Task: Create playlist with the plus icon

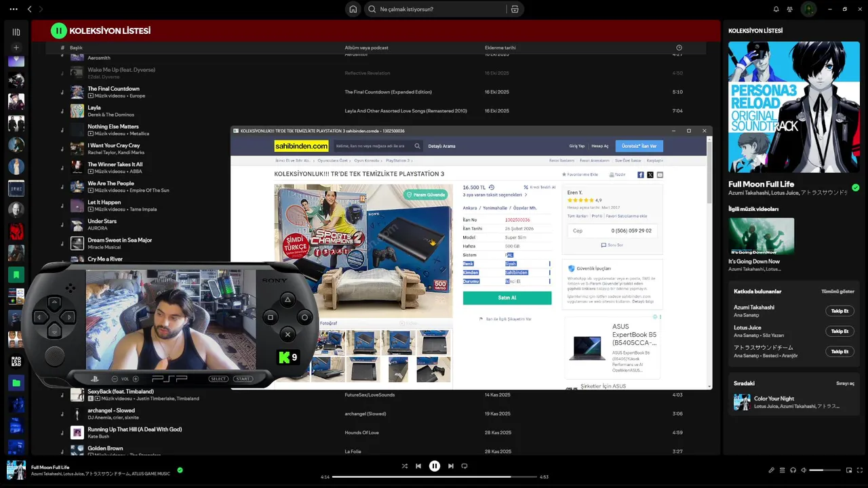Action: tap(16, 47)
